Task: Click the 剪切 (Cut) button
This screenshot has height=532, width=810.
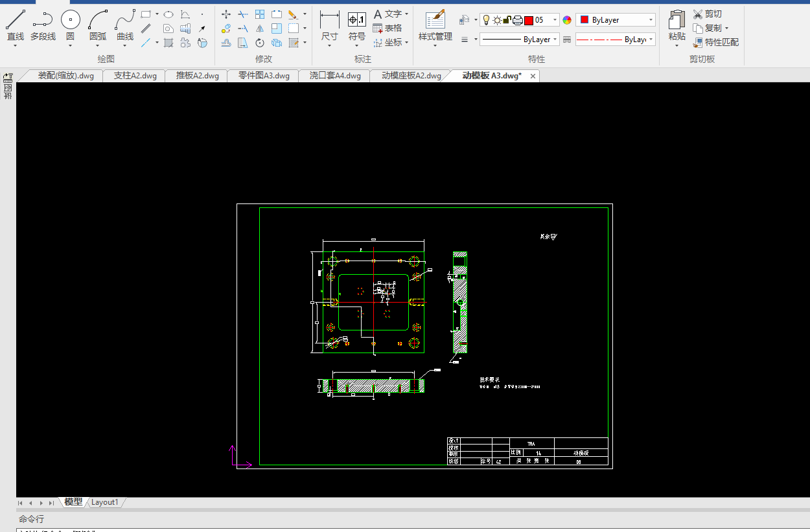Action: 708,14
